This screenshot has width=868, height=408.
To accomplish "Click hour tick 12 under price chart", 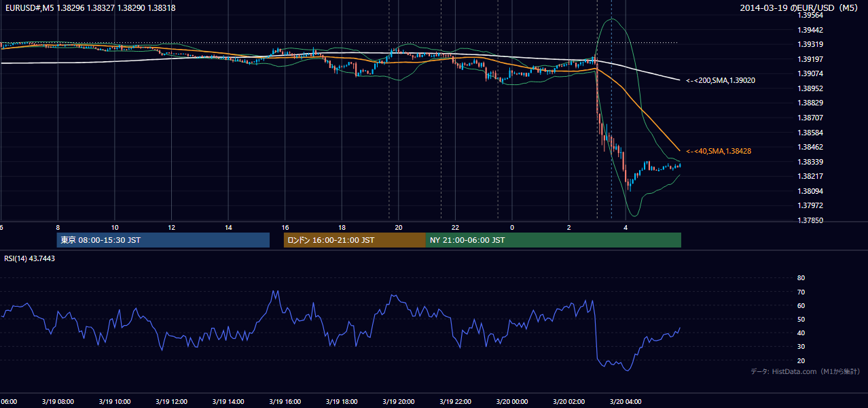I will [171, 228].
